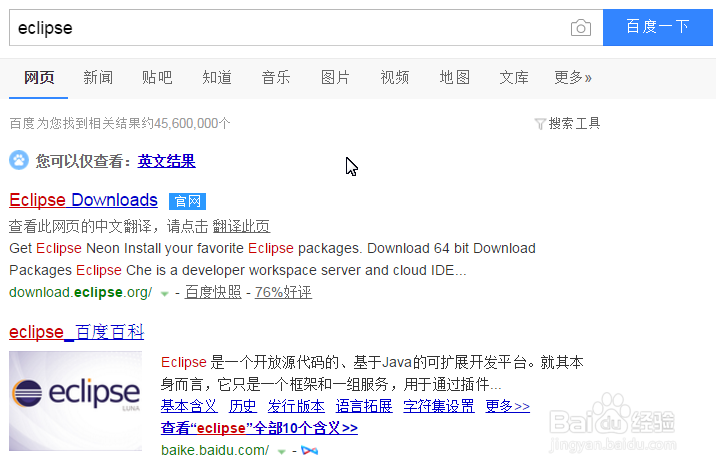
Task: Open the 视频 tab
Action: coord(395,78)
